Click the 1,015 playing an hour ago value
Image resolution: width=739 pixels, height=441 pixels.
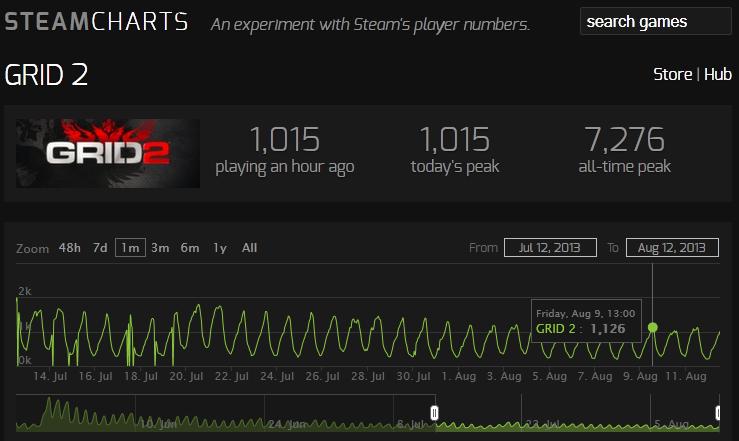tap(285, 139)
